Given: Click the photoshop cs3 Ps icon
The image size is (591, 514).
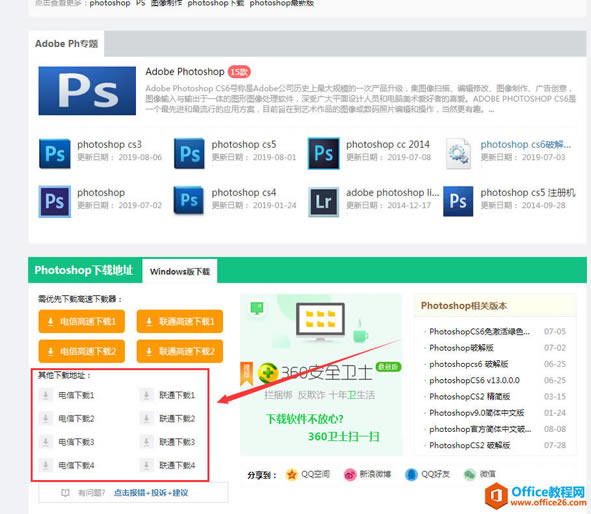Looking at the screenshot, I should click(x=55, y=153).
